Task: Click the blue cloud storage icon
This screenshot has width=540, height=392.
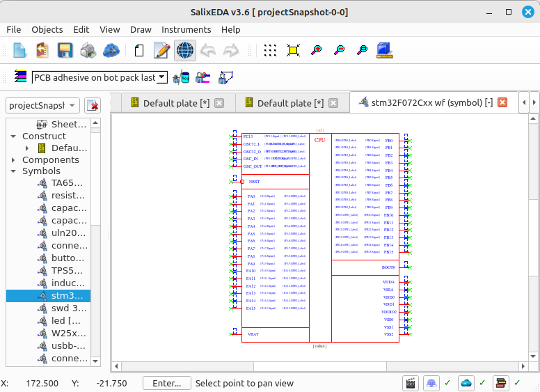Action: 111,50
